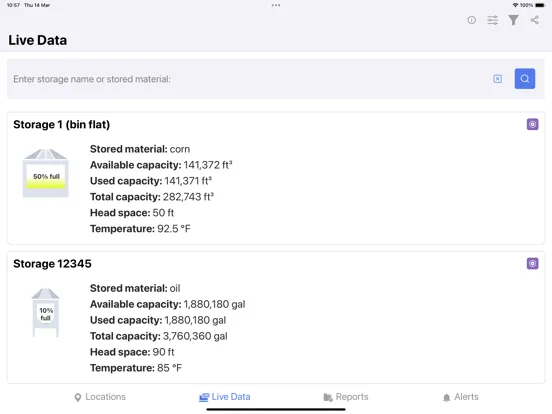Tap the battery status indicator
This screenshot has height=414, width=552.
540,5
